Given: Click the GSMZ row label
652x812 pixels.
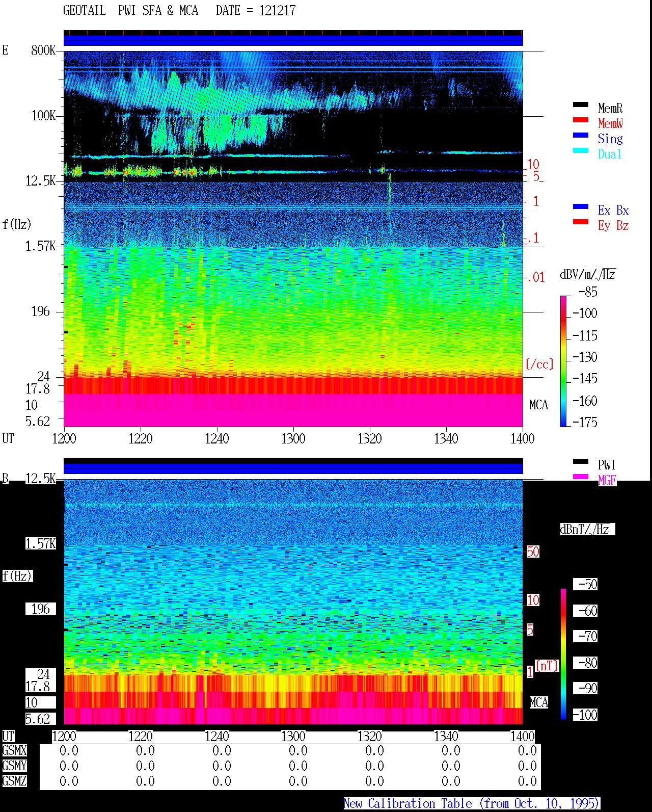Looking at the screenshot, I should (14, 781).
